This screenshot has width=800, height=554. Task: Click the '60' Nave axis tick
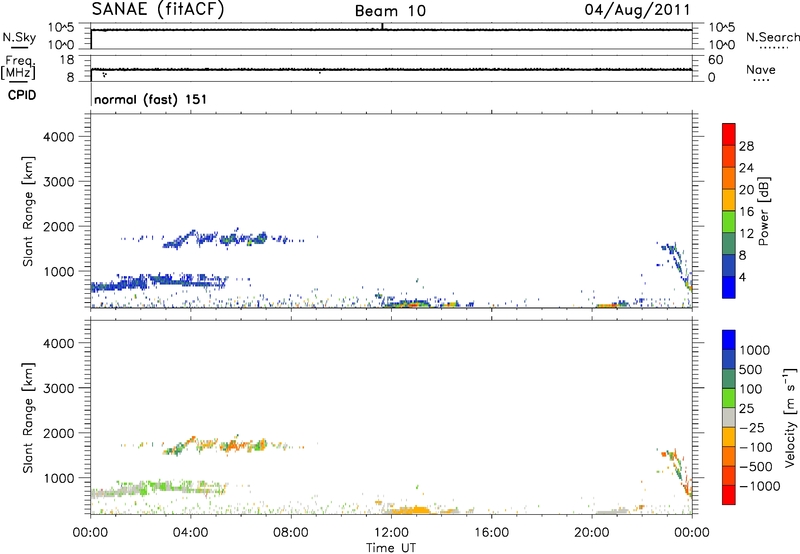point(716,60)
